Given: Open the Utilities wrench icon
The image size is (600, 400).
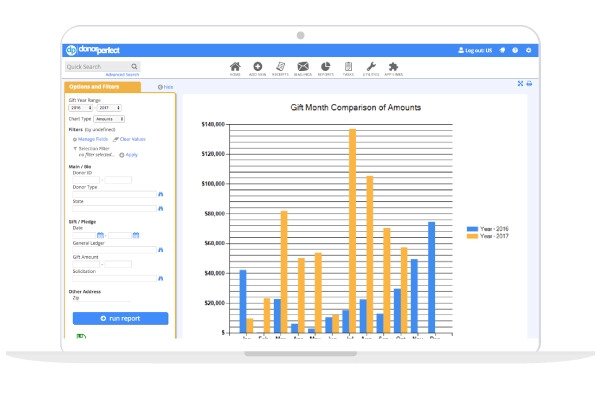Looking at the screenshot, I should (371, 67).
